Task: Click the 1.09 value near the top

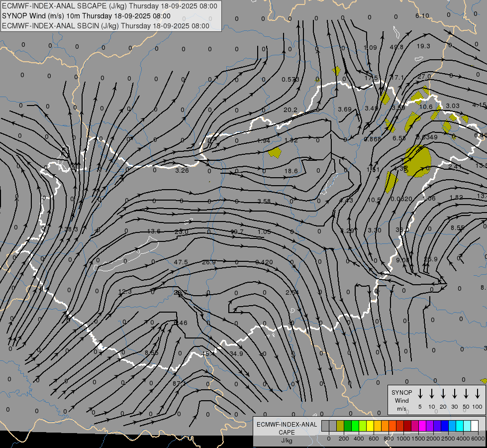Action: (370, 48)
